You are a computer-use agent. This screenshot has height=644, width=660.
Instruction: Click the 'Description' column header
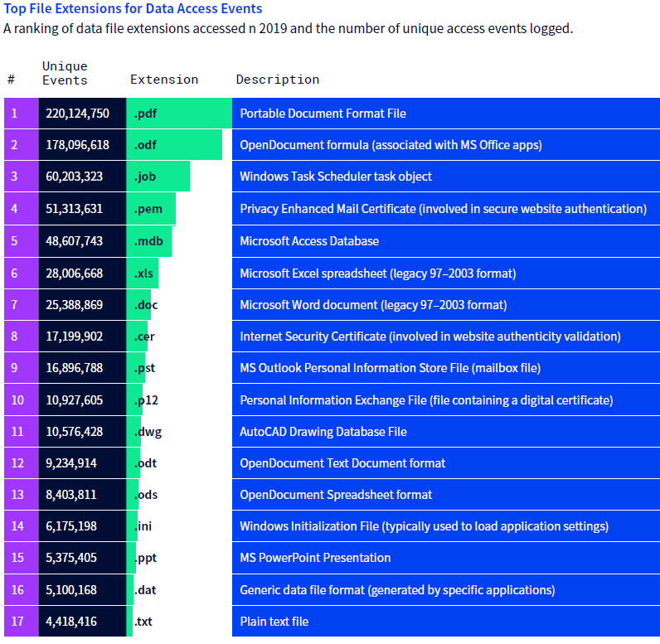(278, 80)
